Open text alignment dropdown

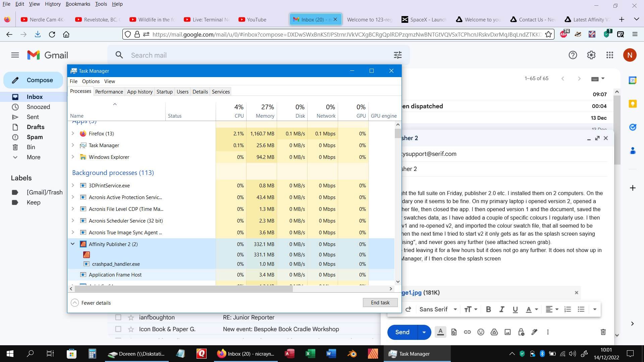tap(552, 309)
